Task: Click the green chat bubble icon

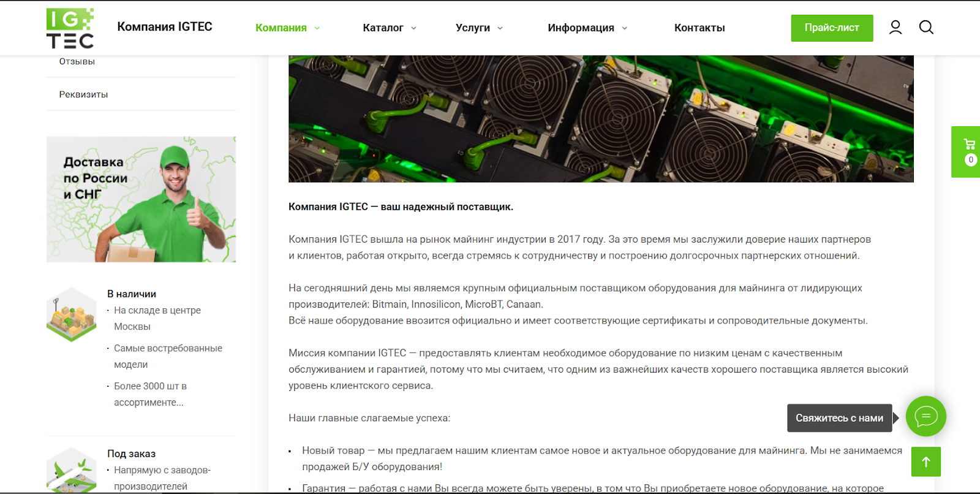Action: pos(926,417)
